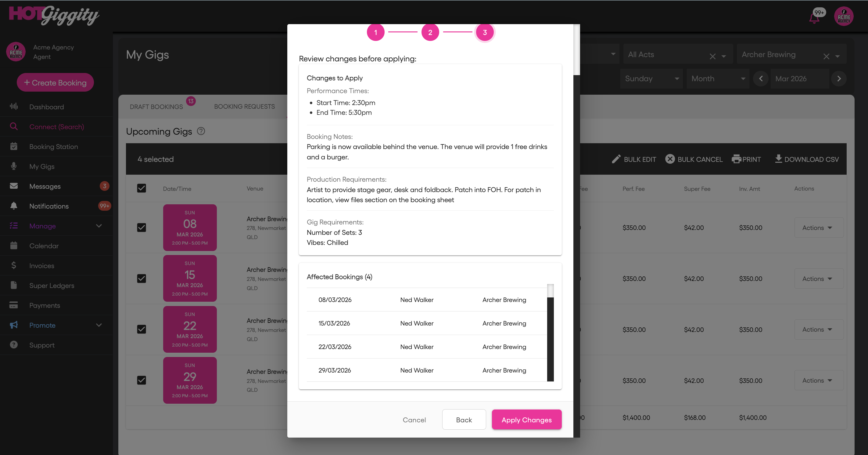Click the Promote megaphone icon

[14, 325]
